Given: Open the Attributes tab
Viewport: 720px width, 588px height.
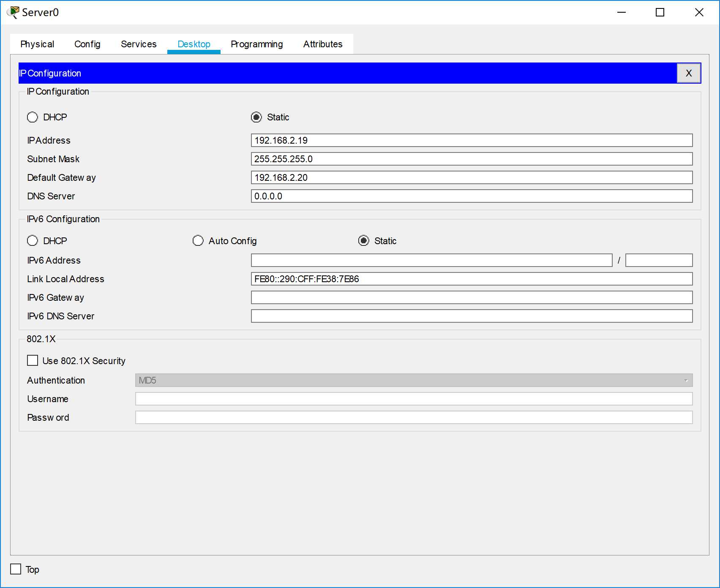Looking at the screenshot, I should (x=323, y=44).
